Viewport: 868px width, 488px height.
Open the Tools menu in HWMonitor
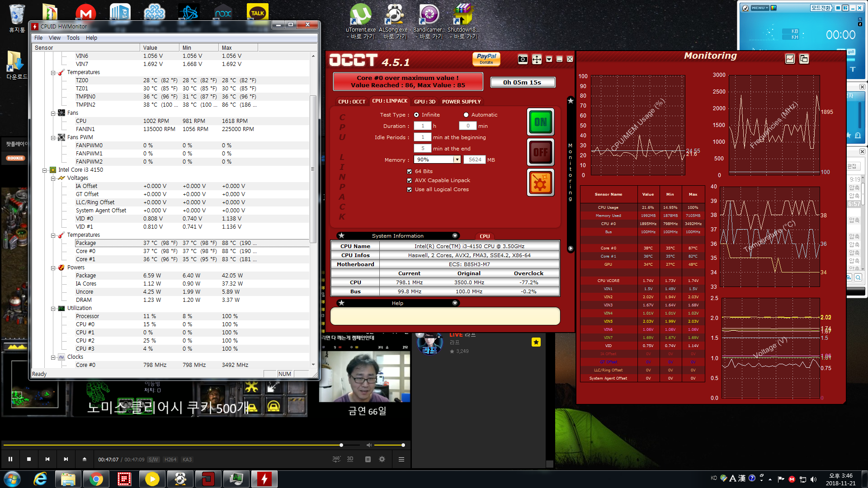point(73,38)
